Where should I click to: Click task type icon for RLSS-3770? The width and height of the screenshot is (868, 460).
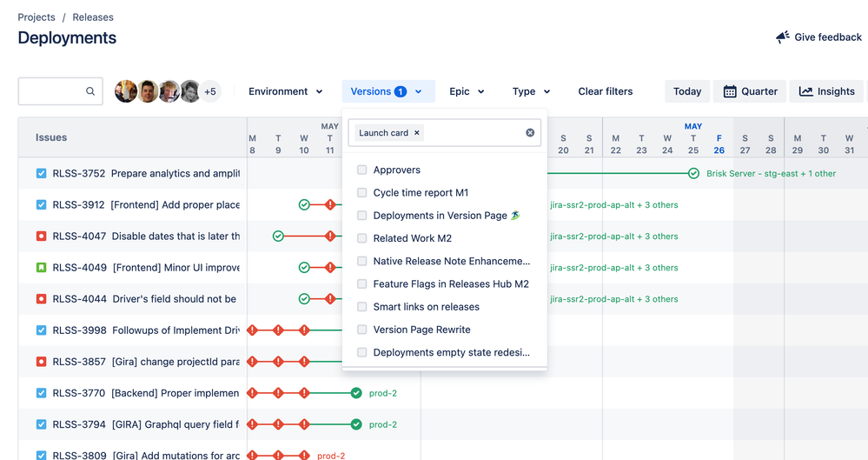coord(41,393)
